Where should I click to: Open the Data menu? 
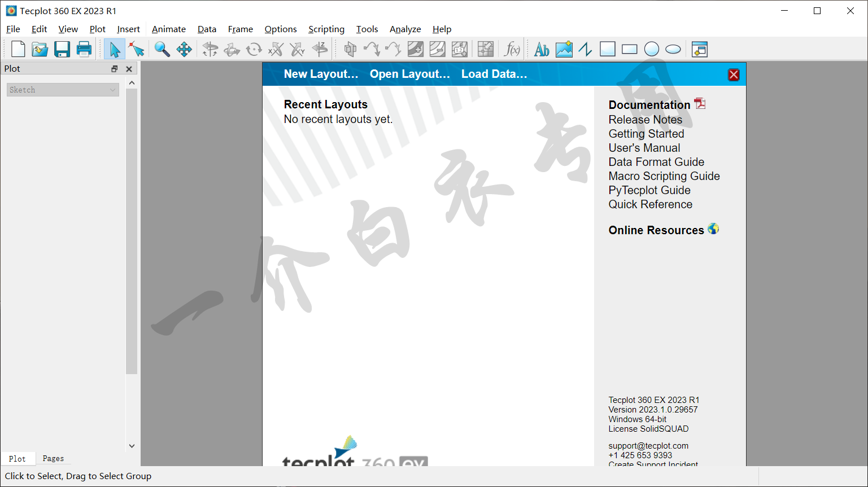tap(207, 29)
